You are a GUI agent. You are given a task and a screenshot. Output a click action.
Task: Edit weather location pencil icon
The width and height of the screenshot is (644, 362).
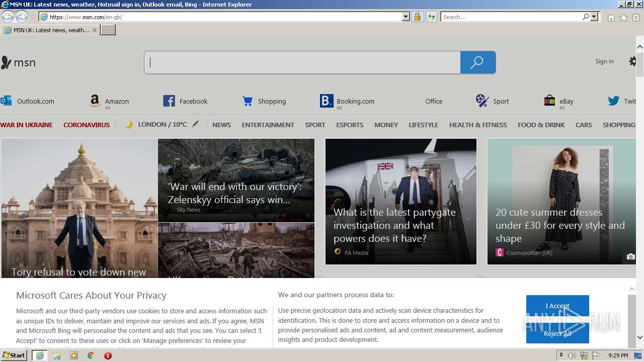(195, 124)
